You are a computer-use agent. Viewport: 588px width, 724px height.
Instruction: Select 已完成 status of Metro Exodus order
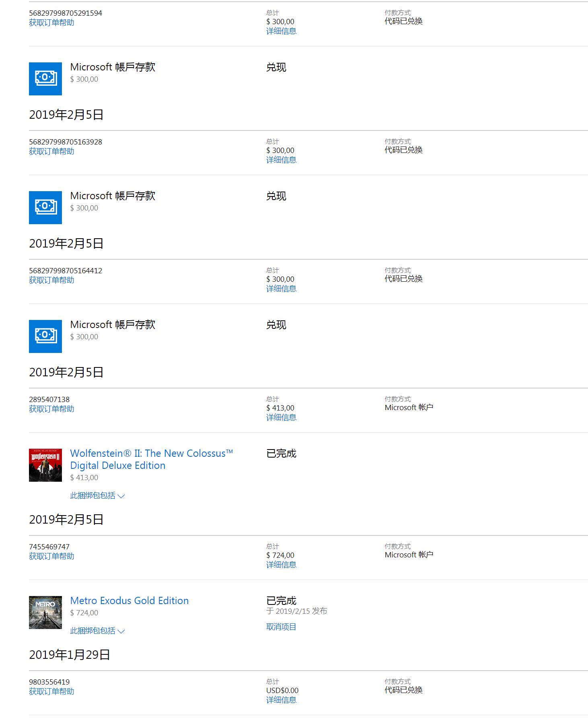(281, 601)
